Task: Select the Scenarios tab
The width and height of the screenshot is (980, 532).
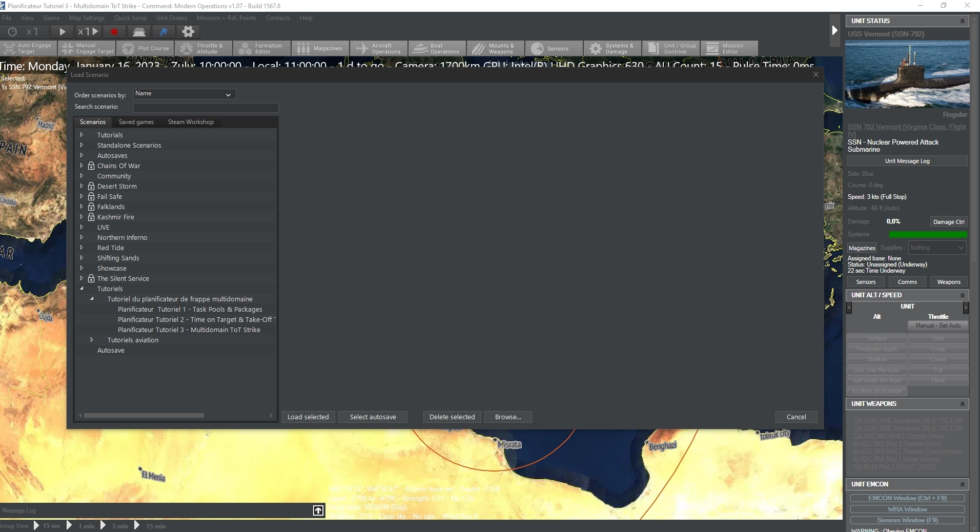Action: pos(93,122)
